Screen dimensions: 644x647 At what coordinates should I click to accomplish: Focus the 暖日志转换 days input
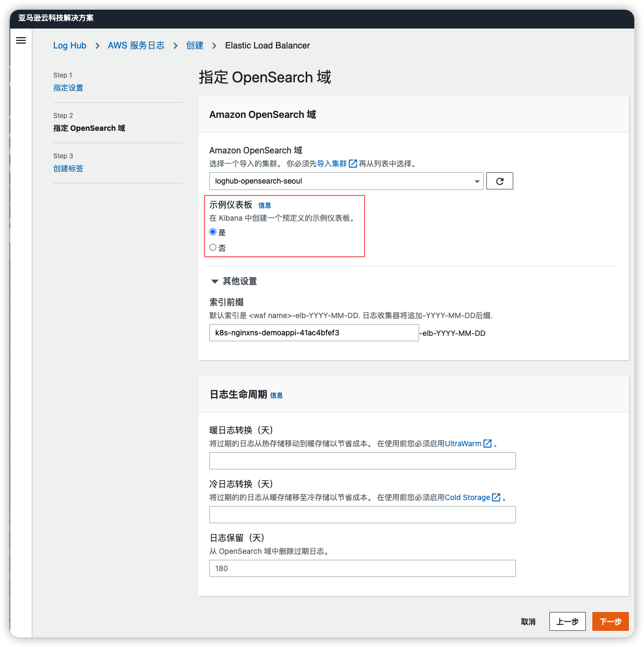363,461
